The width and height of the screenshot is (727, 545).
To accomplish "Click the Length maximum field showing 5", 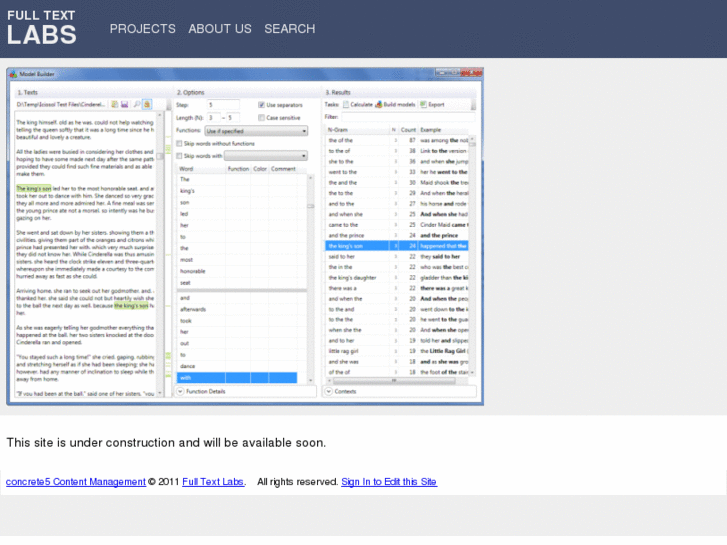I will click(x=233, y=118).
